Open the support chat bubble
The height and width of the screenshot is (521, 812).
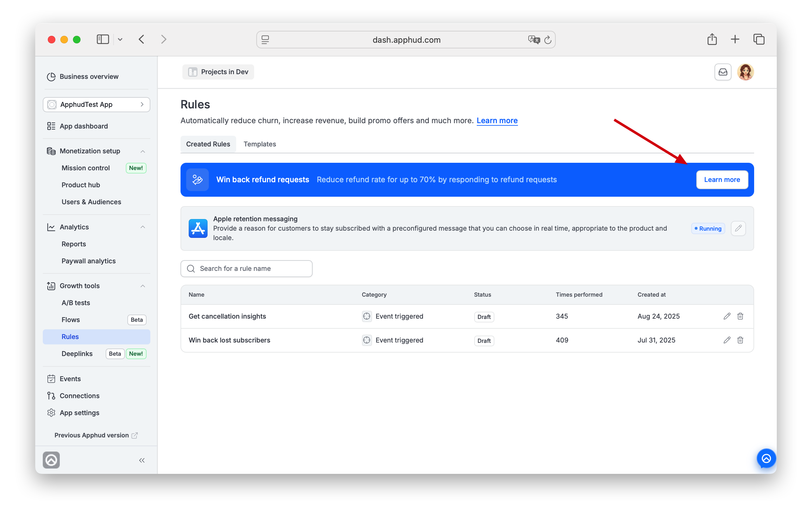[x=766, y=458]
